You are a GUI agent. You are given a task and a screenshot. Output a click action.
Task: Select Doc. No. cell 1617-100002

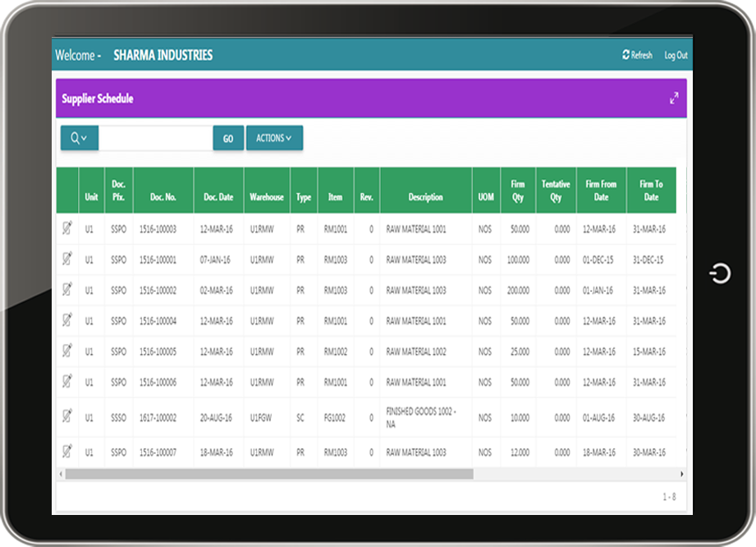[x=158, y=418]
